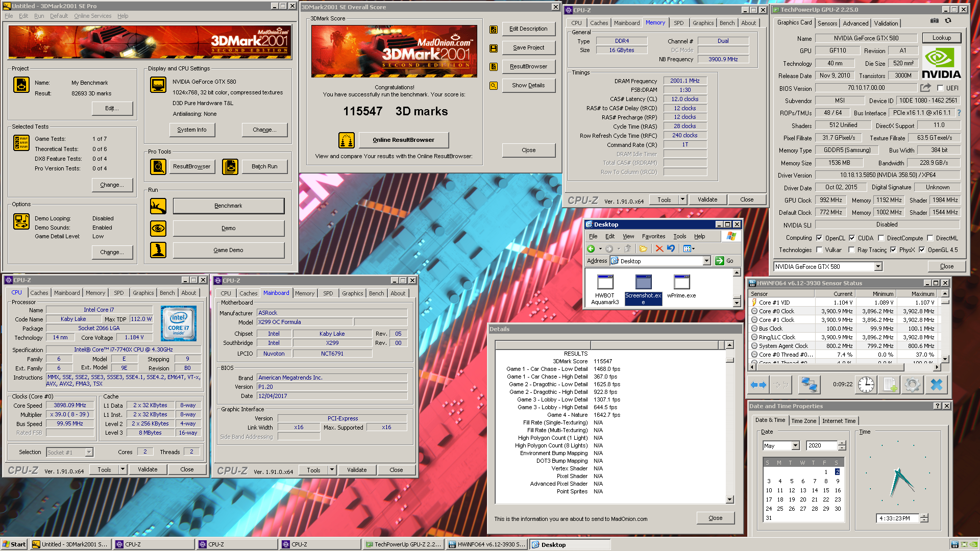
Task: Click the Show Details magnifier icon
Action: coord(494,86)
